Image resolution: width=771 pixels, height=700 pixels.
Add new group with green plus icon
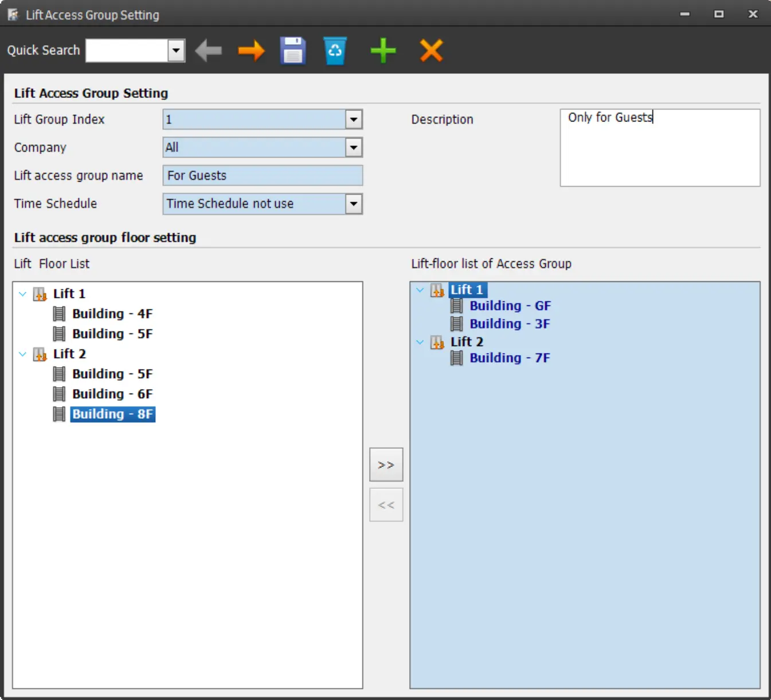coord(383,51)
